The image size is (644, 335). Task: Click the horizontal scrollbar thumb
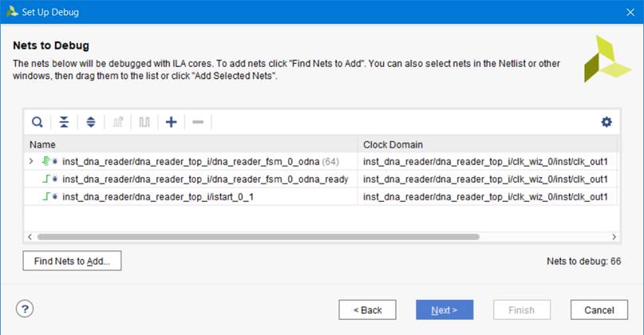257,237
